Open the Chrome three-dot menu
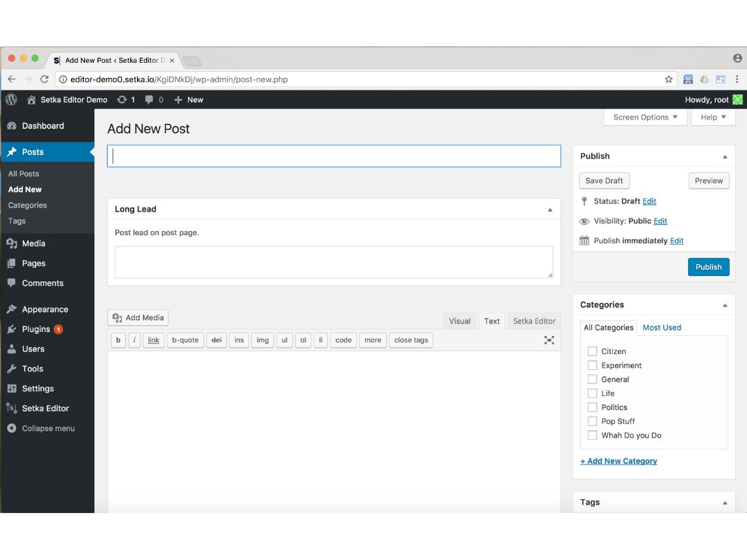Viewport: 747px width, 560px height. [737, 80]
